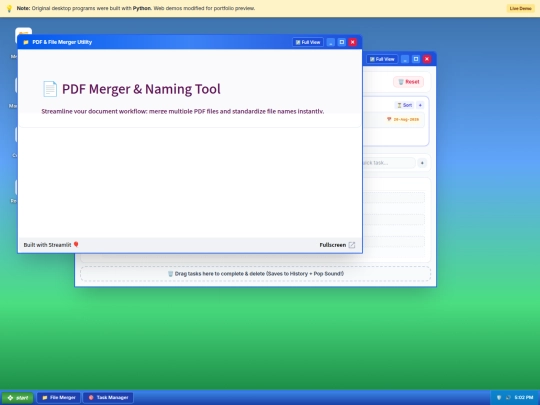
Task: Click the Reset button in Task Manager
Action: pyautogui.click(x=408, y=82)
